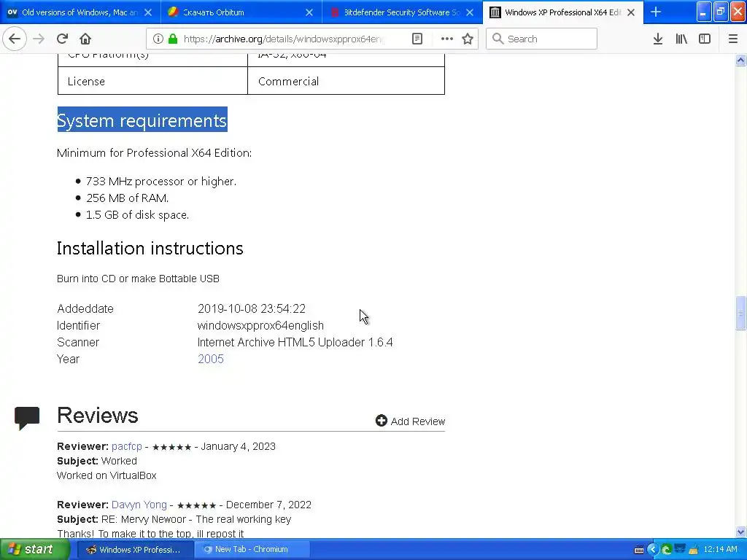Show the Firefox sidebar
747x560 pixels.
pyautogui.click(x=705, y=39)
